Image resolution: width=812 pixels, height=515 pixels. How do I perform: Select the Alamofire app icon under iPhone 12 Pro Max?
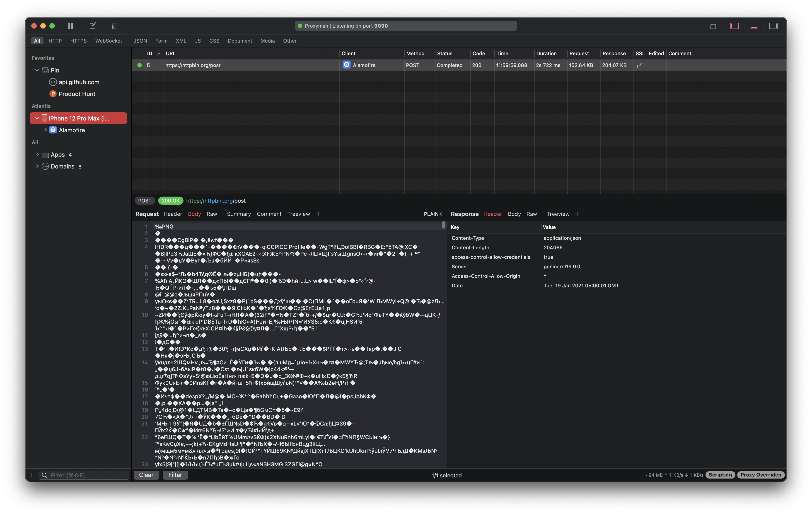[x=53, y=130]
